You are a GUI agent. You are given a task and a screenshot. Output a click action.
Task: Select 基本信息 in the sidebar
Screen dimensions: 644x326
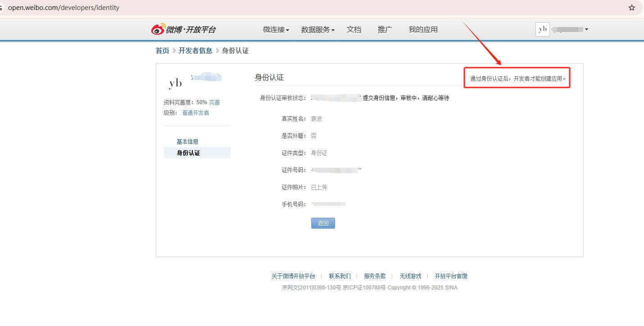tap(187, 142)
